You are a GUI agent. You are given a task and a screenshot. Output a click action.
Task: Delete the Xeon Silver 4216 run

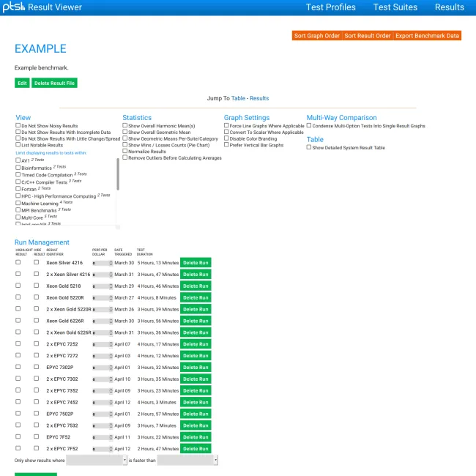pyautogui.click(x=196, y=263)
